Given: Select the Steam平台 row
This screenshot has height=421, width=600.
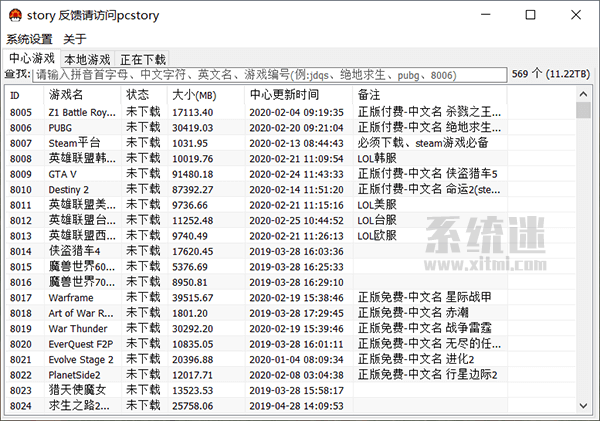Looking at the screenshot, I should (291, 143).
